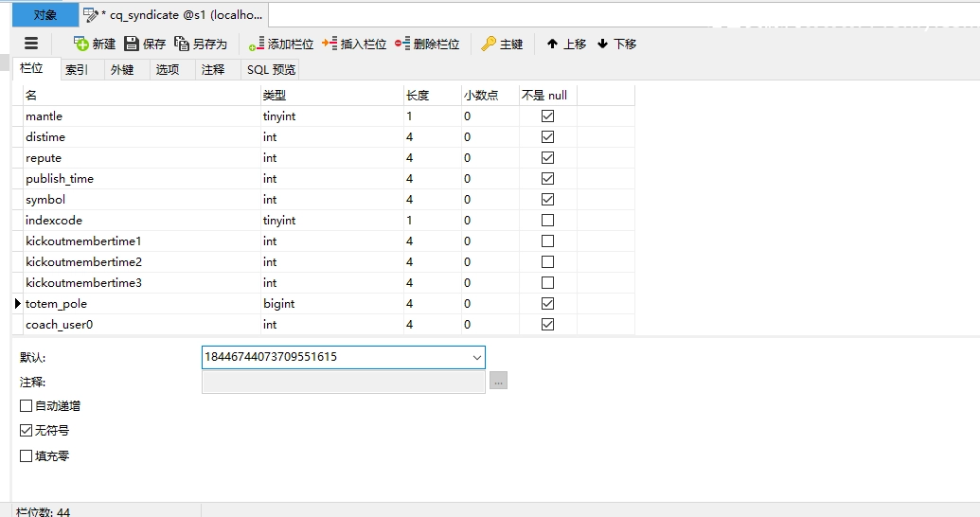Viewport: 980px width, 517px height.
Task: Switch to the 对象 tab
Action: [45, 14]
